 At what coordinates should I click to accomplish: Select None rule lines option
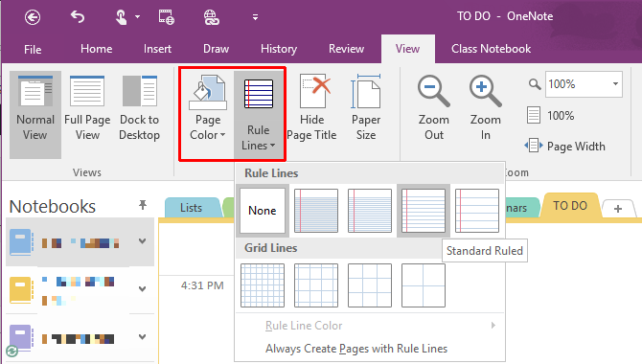[x=263, y=211]
